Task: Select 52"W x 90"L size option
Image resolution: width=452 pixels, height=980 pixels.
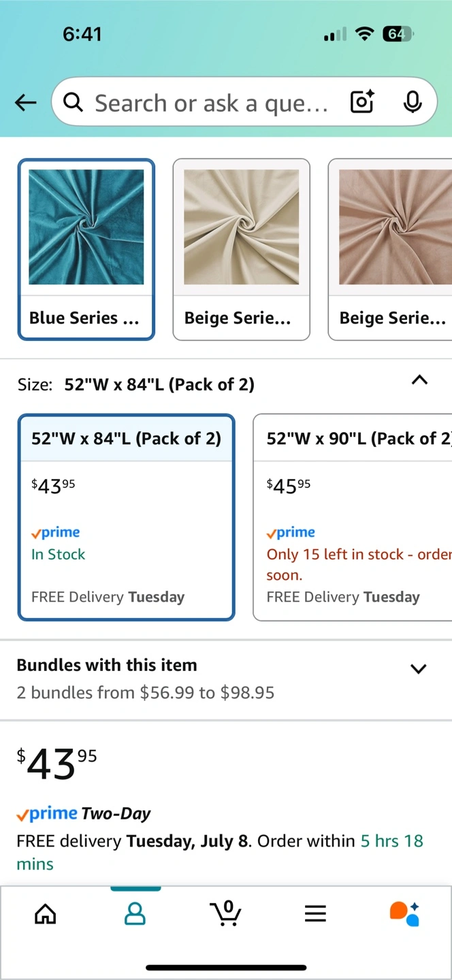Action: pyautogui.click(x=353, y=517)
